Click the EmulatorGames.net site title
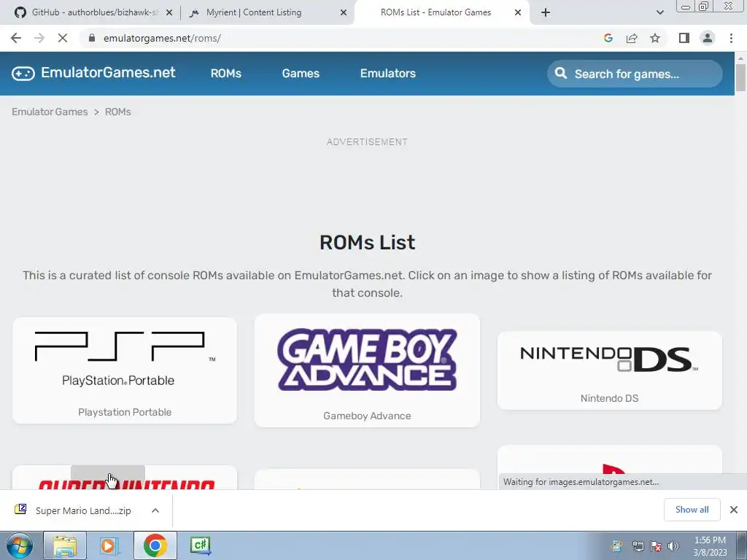This screenshot has height=560, width=747. pyautogui.click(x=108, y=72)
